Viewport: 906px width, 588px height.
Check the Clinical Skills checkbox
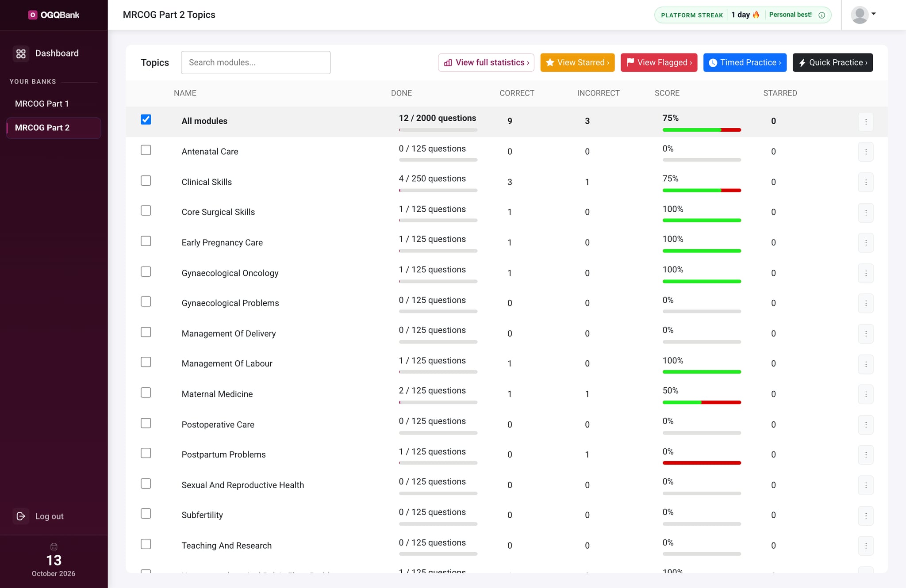(x=146, y=180)
